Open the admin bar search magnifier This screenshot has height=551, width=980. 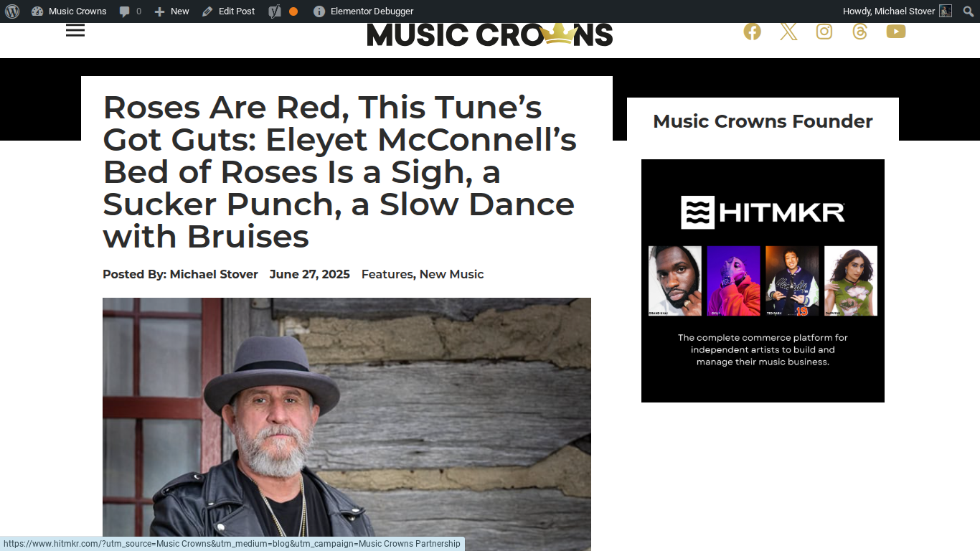click(969, 11)
